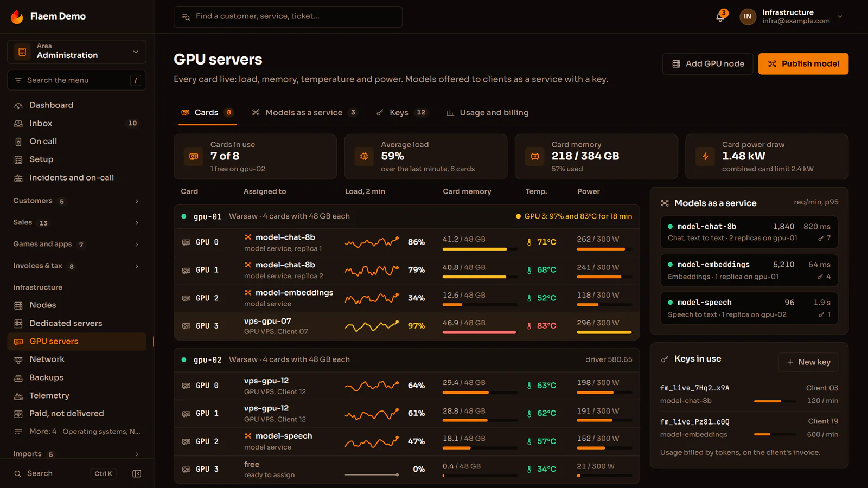Image resolution: width=868 pixels, height=488 pixels.
Task: Open the Usage and billing tab
Action: pyautogui.click(x=487, y=113)
